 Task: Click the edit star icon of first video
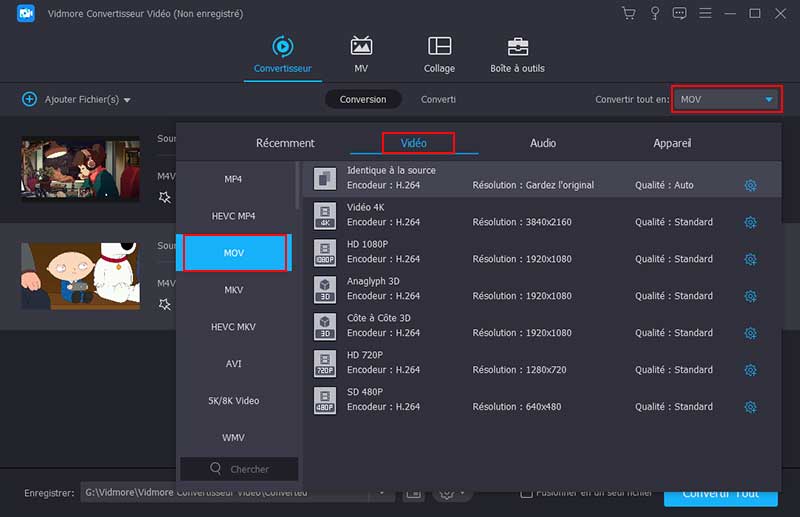164,197
